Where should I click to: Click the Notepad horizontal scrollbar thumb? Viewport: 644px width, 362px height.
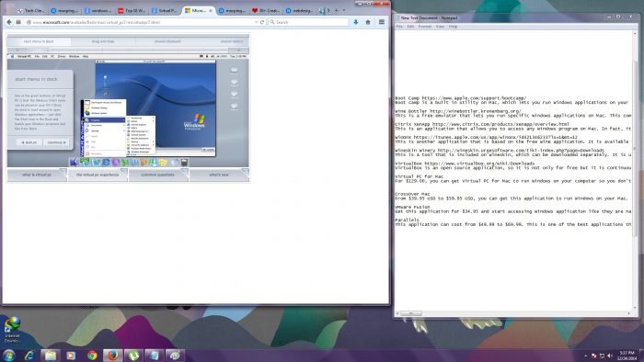coord(410,313)
